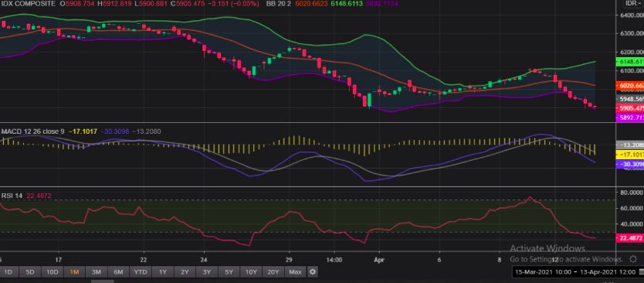Click the RSI 14 indicator label
Viewport: 644px width, 283px height.
(12, 196)
